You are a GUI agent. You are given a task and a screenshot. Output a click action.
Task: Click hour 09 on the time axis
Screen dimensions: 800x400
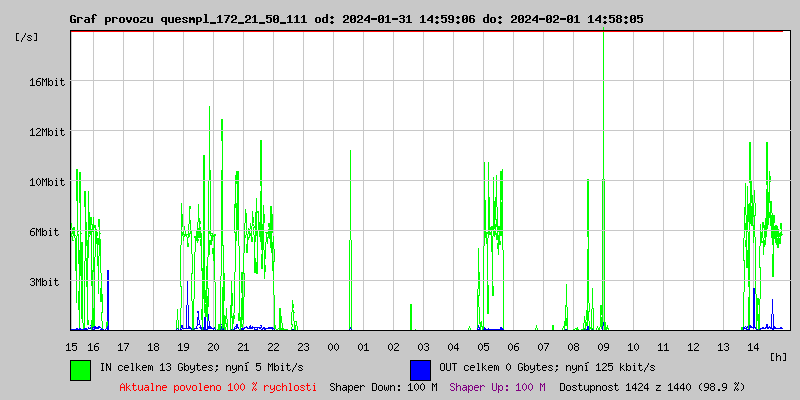click(x=604, y=347)
